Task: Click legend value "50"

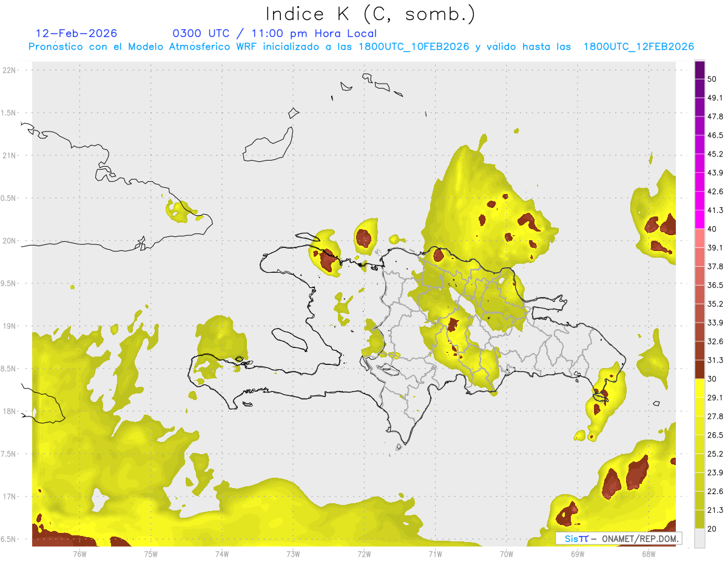Action: 712,79
